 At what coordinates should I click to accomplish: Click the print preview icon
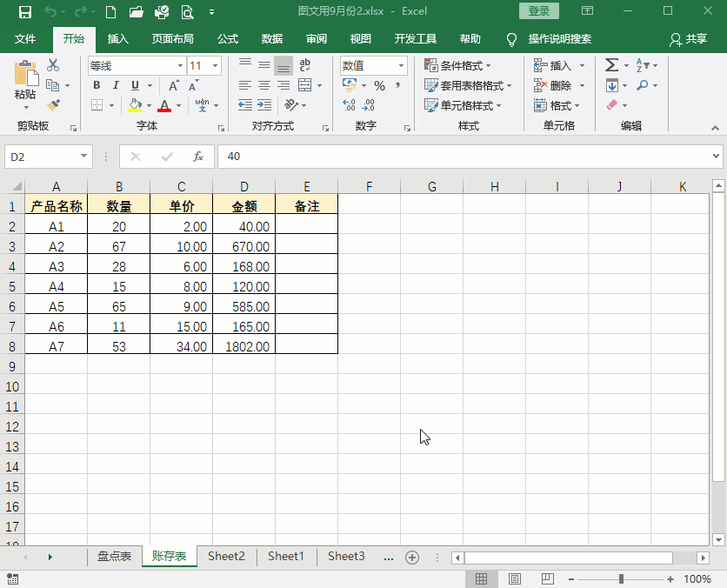click(187, 11)
